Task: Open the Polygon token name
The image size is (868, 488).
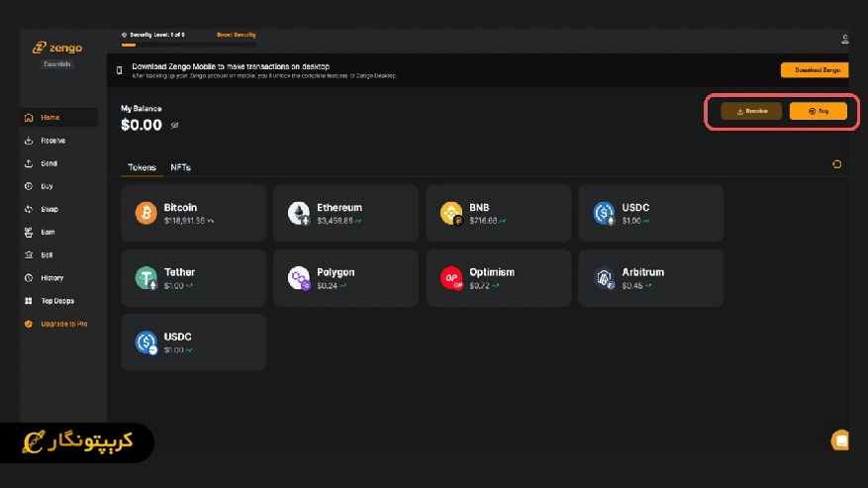Action: (336, 272)
